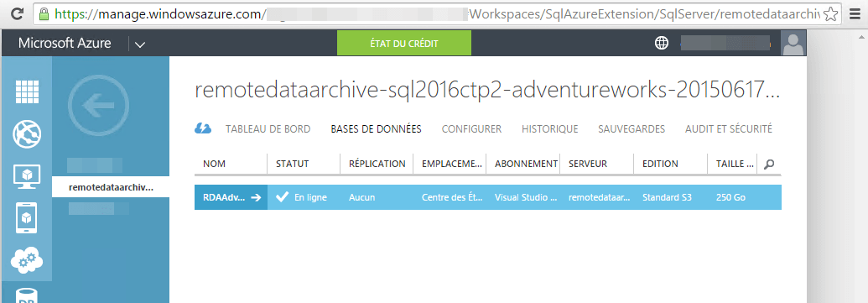This screenshot has width=868, height=303.
Task: Select the Mobile Services phone icon
Action: (27, 217)
